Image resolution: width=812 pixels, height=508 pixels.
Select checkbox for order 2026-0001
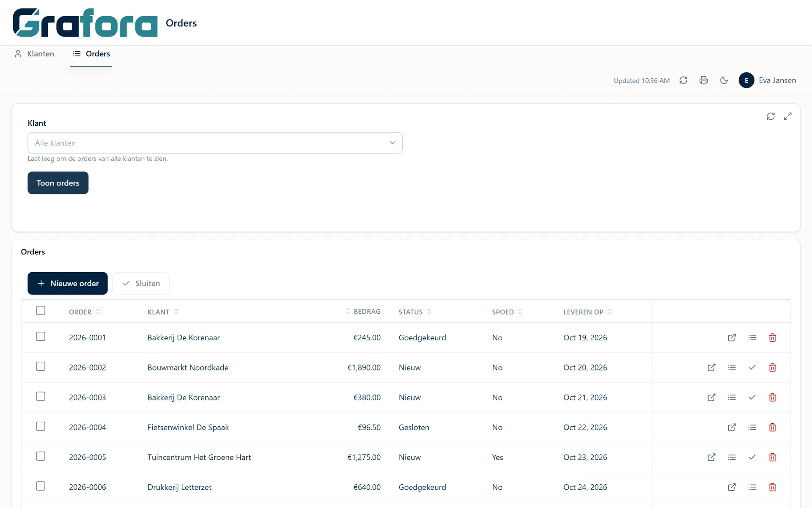41,337
